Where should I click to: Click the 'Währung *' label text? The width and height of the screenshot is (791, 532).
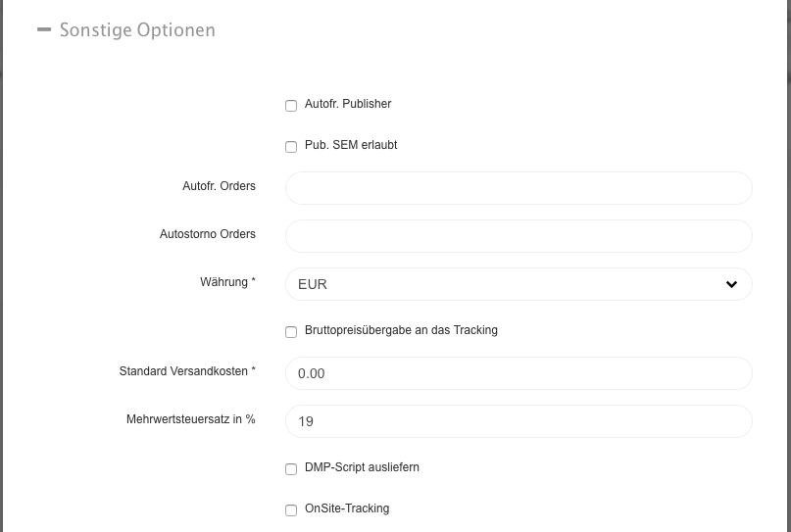point(227,282)
